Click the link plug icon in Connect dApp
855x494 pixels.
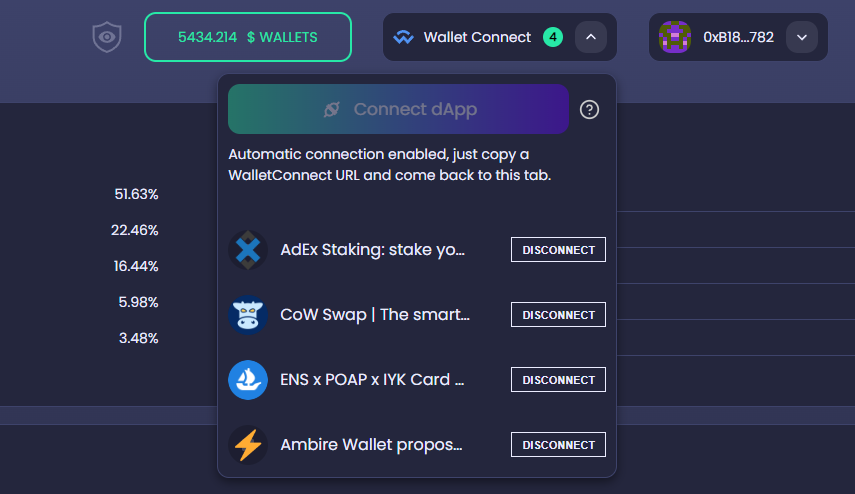[332, 109]
